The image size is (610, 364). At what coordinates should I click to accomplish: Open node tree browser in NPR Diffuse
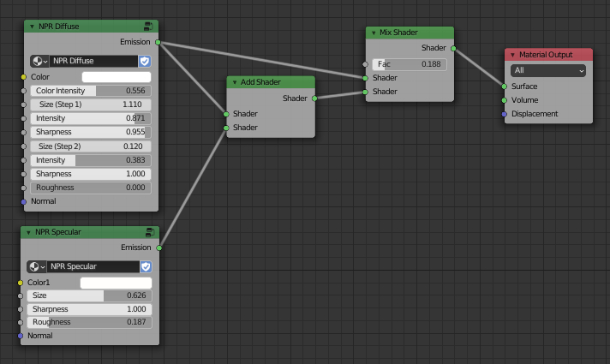point(39,62)
